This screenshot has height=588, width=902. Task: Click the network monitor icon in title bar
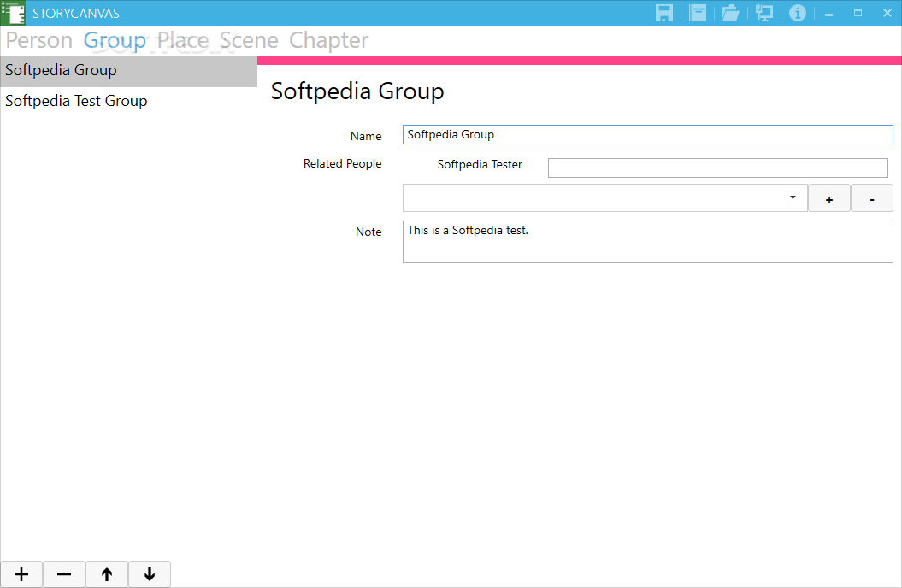coord(764,13)
